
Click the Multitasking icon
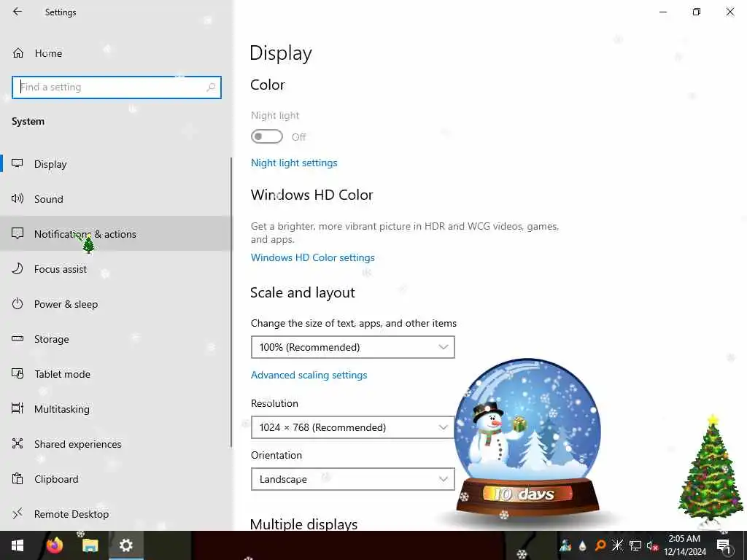coord(18,408)
